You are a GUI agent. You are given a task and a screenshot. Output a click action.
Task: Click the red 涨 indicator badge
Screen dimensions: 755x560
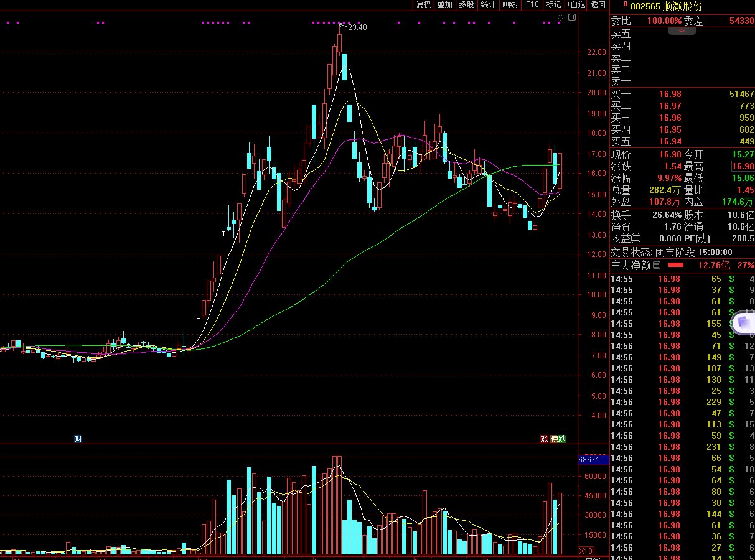544,439
